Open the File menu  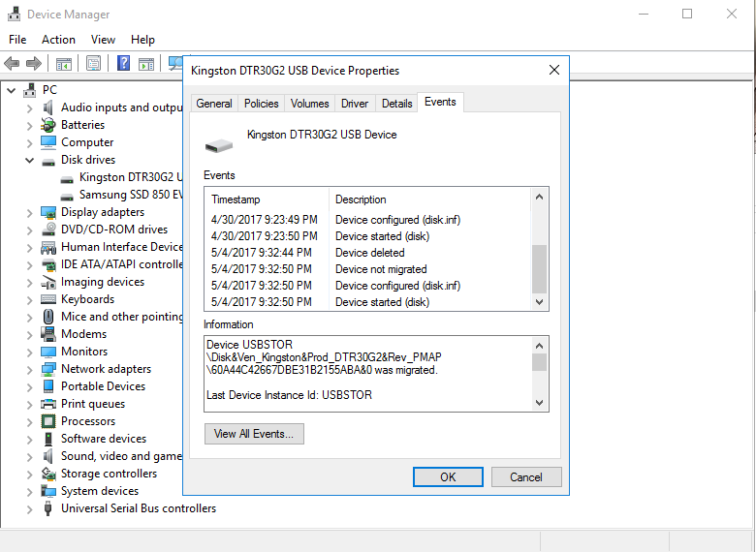(x=17, y=40)
